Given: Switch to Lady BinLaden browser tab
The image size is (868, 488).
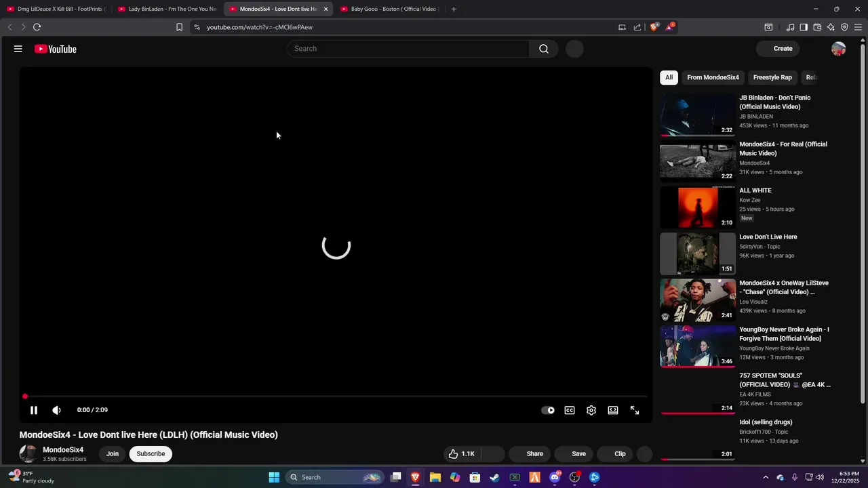Looking at the screenshot, I should pyautogui.click(x=167, y=9).
